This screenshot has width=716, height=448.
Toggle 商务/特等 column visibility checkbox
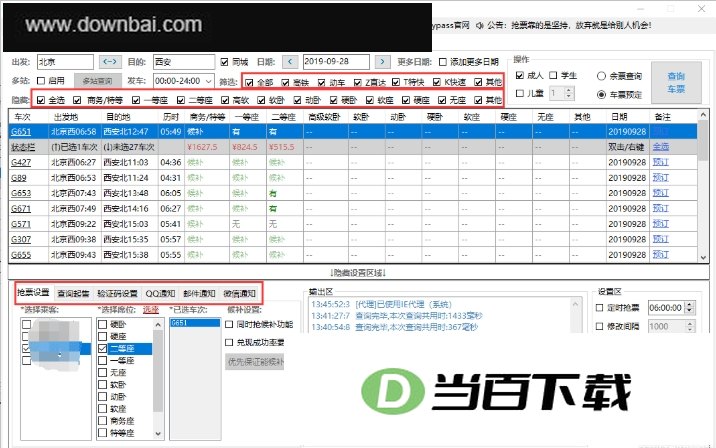[77, 100]
